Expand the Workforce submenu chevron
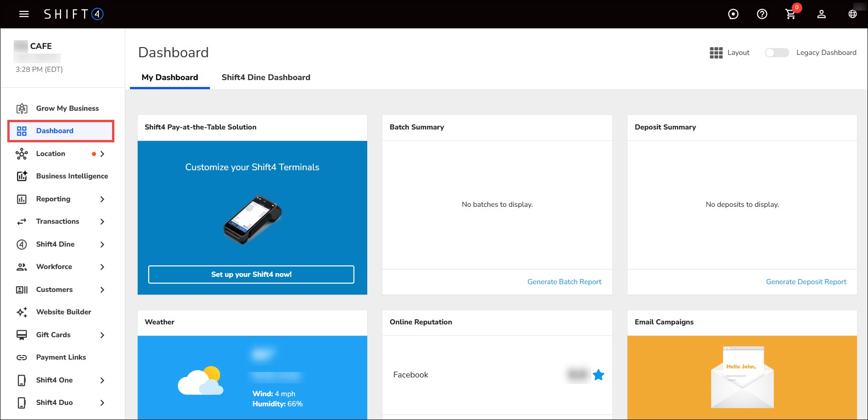868x420 pixels. coord(102,267)
